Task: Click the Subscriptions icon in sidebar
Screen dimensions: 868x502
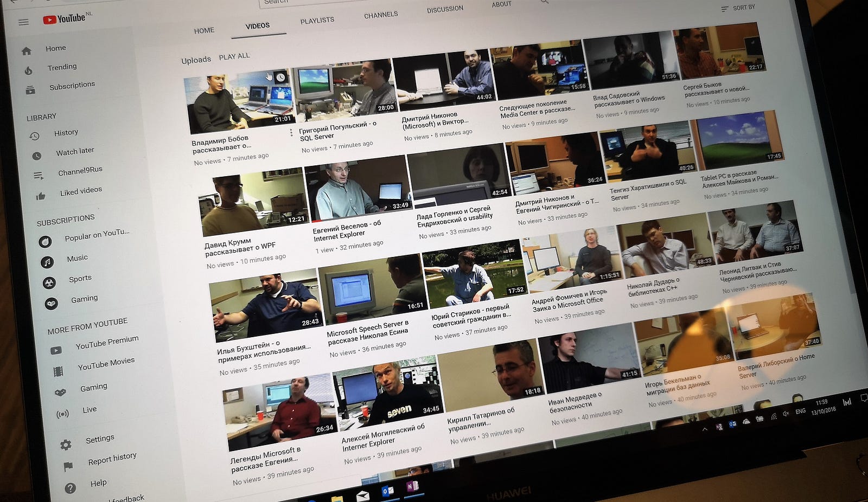Action: [30, 90]
